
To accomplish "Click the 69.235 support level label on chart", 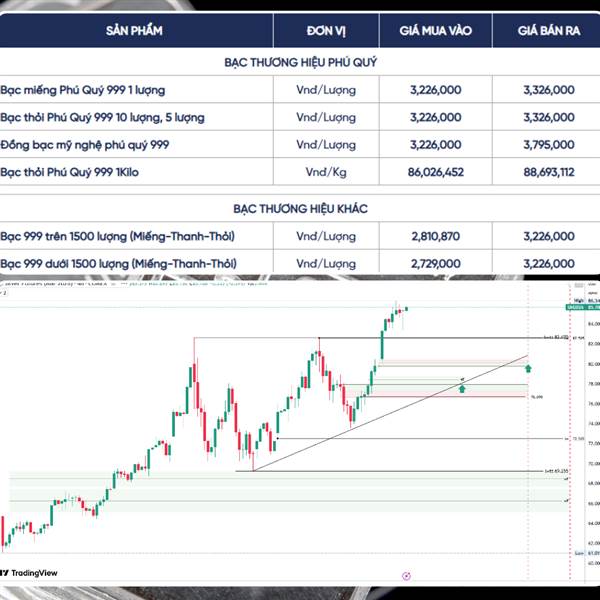I will [x=557, y=471].
